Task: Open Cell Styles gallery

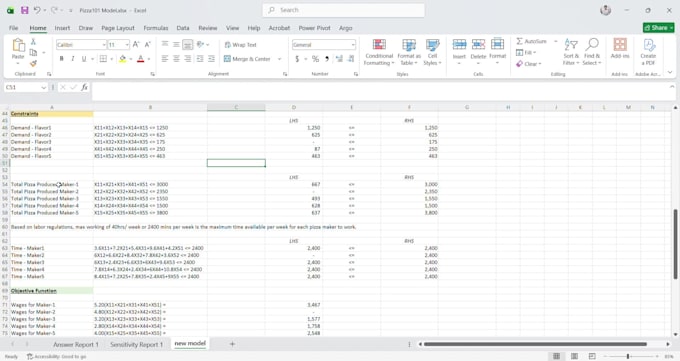Action: click(x=432, y=52)
